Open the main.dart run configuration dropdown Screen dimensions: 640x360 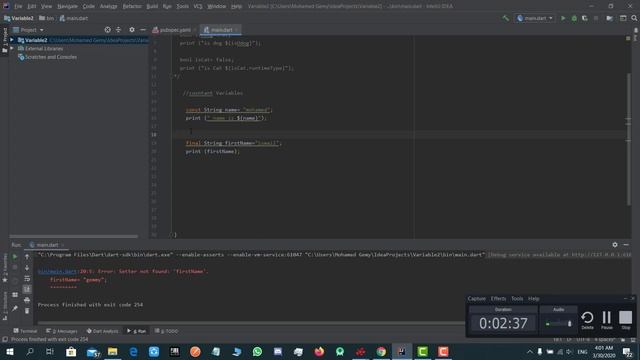[534, 18]
